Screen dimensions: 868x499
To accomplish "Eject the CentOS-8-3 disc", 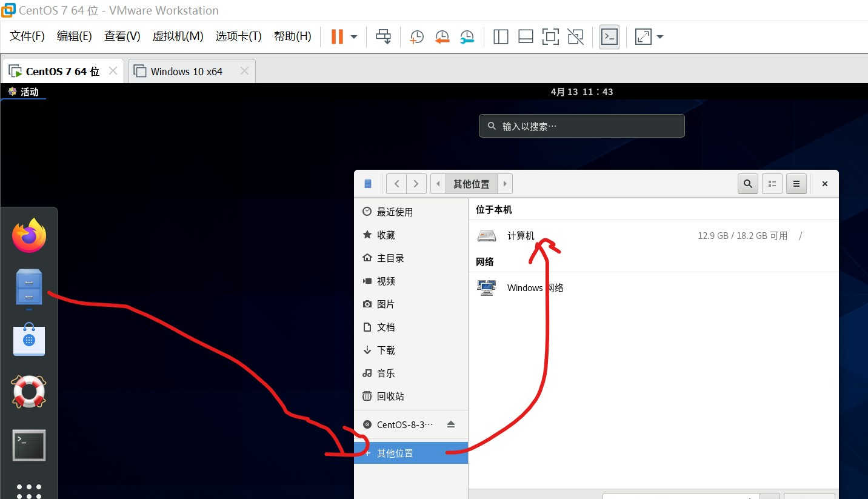I will point(450,424).
